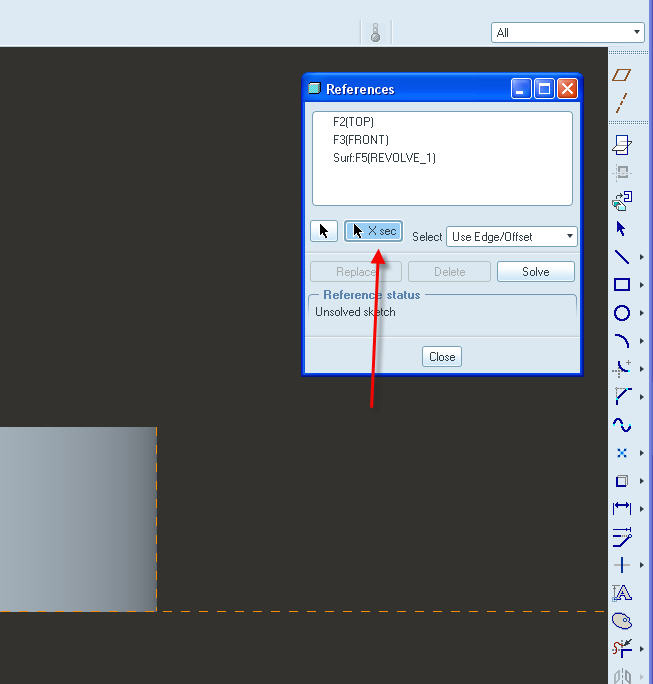Click the Delete button
Image resolution: width=653 pixels, height=684 pixels.
tap(449, 271)
